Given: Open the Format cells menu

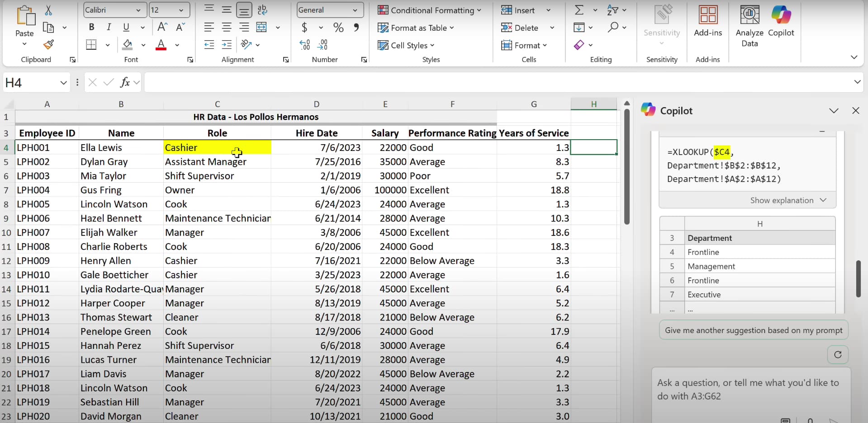Looking at the screenshot, I should (x=524, y=45).
